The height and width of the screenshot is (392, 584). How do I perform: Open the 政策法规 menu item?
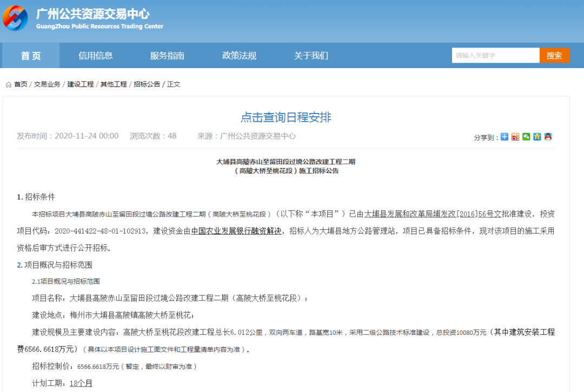tap(238, 55)
